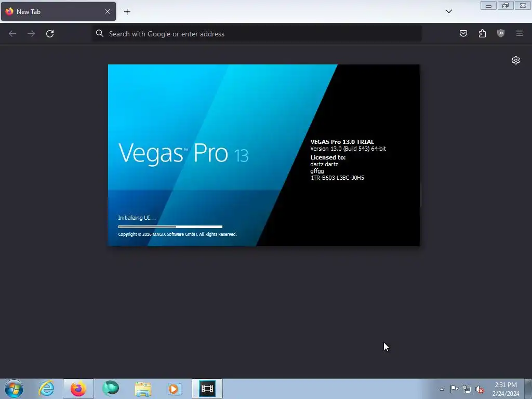Click the Vegas Pro 13 splash logo

183,154
